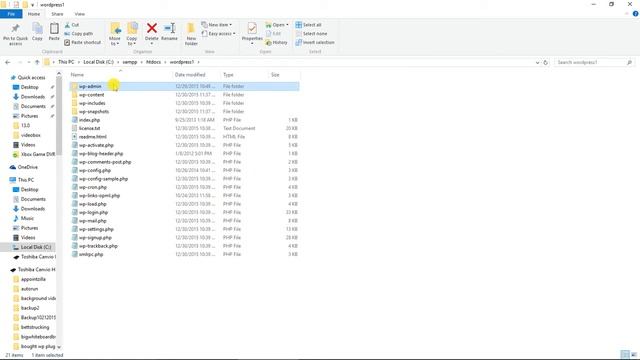Image resolution: width=640 pixels, height=360 pixels.
Task: Expand the Open button dropdown
Action: click(x=287, y=25)
